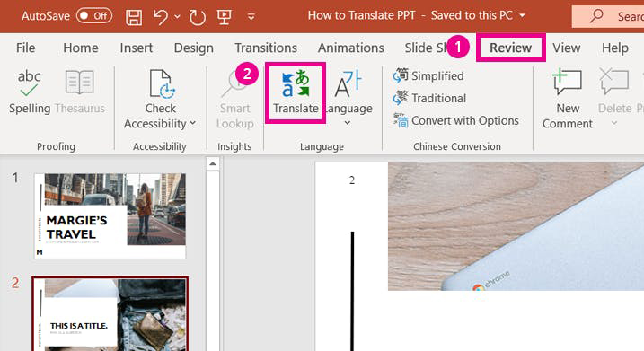Run the Spelling check
644x351 pixels.
(29, 92)
